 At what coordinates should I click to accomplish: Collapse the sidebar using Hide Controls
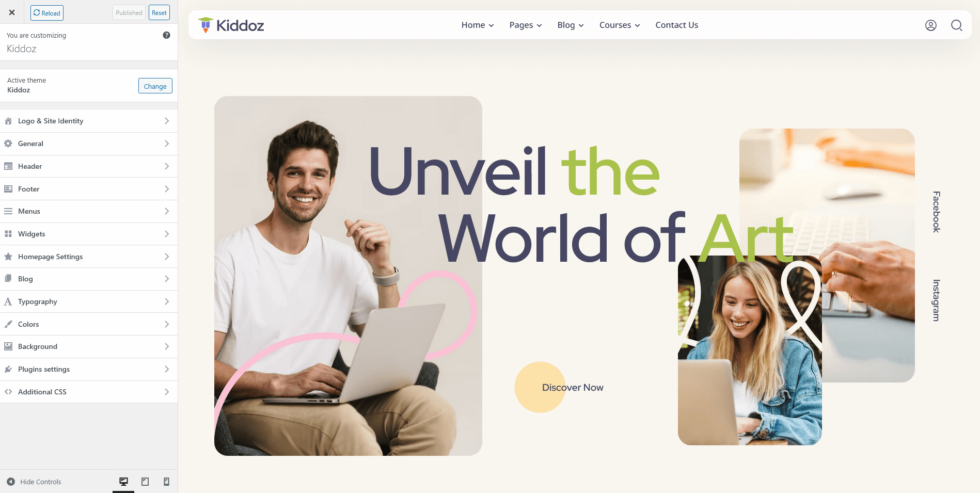click(34, 482)
